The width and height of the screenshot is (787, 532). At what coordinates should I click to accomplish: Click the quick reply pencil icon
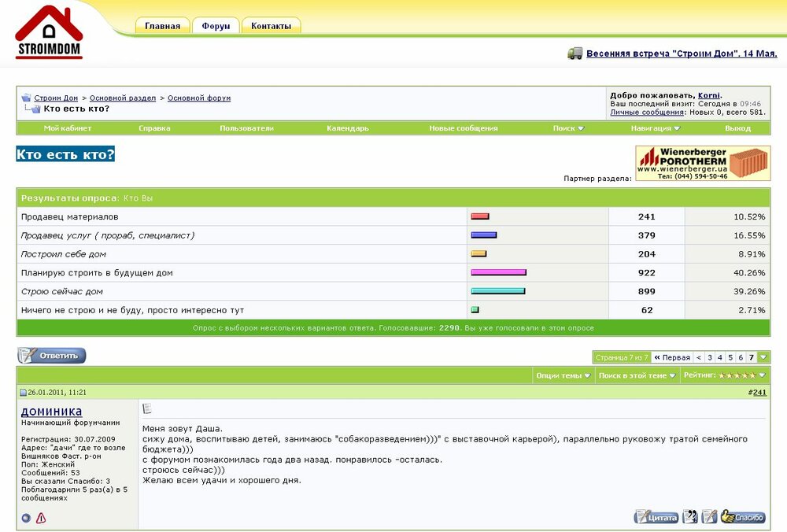coord(710,516)
